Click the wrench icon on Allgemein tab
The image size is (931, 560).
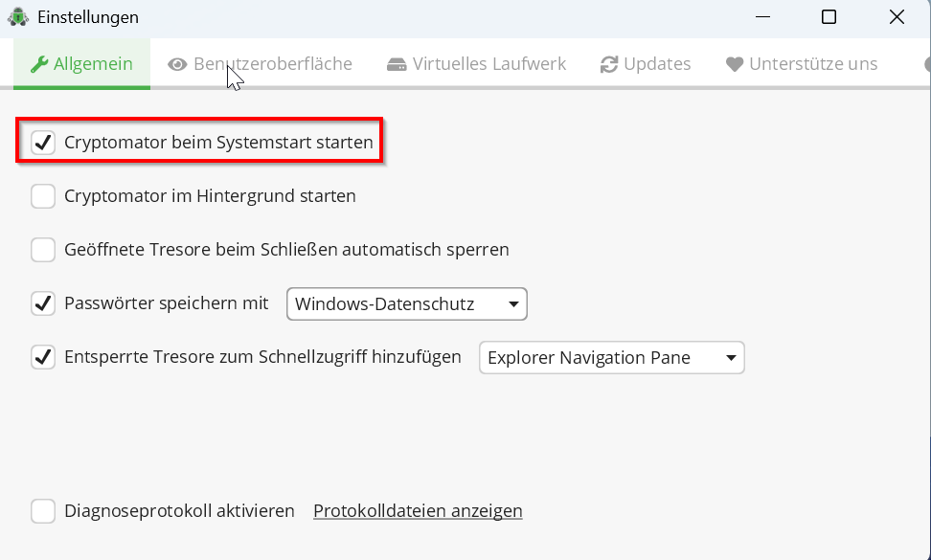point(39,63)
